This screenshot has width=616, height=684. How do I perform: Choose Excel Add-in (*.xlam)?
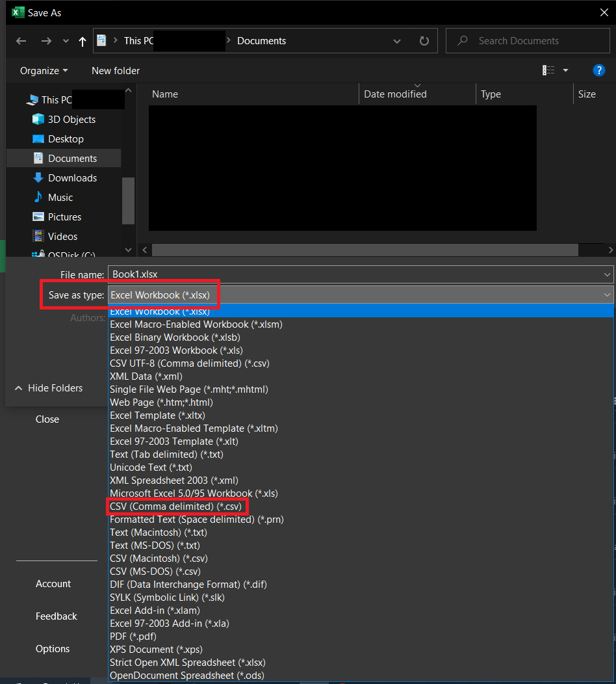pyautogui.click(x=155, y=611)
